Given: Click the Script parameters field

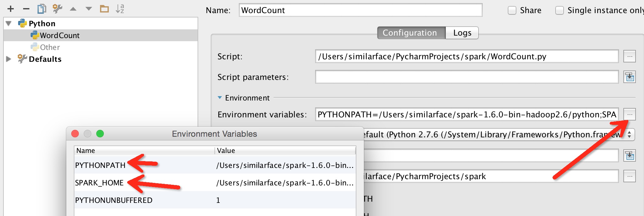Looking at the screenshot, I should click(x=467, y=77).
